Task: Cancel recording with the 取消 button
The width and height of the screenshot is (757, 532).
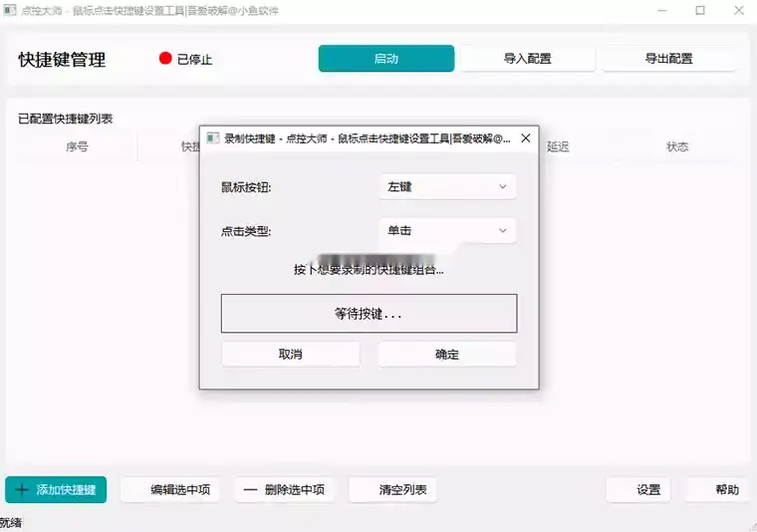Action: (x=290, y=355)
